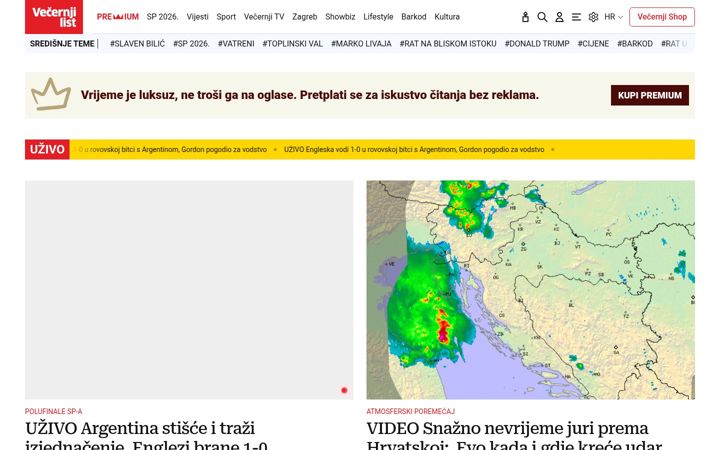Screen dimensions: 720x450
Task: Open Večernji TV section
Action: [264, 17]
